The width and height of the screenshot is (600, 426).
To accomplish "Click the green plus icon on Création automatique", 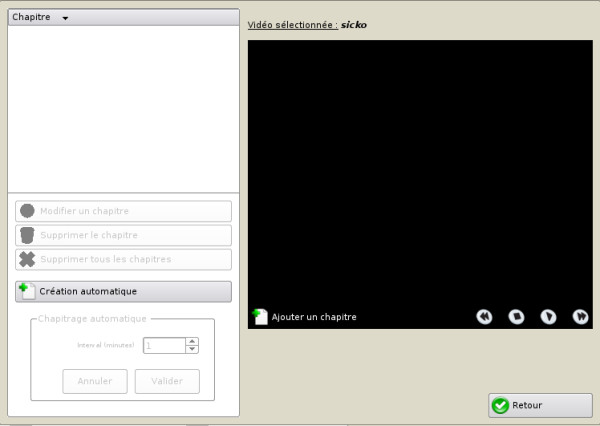I will (27, 291).
